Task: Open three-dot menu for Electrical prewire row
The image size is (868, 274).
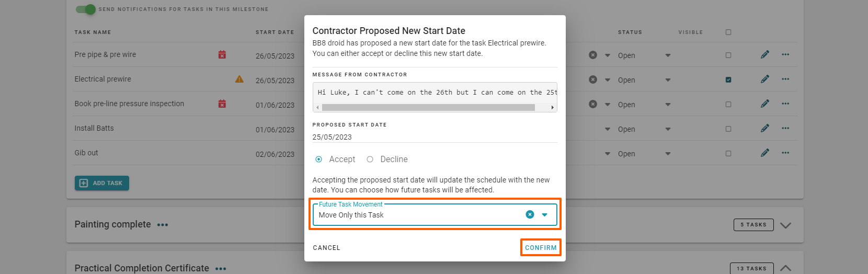Action: point(785,79)
